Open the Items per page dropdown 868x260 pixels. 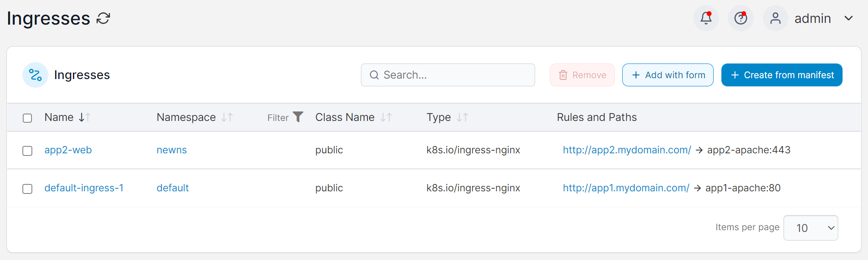click(811, 228)
